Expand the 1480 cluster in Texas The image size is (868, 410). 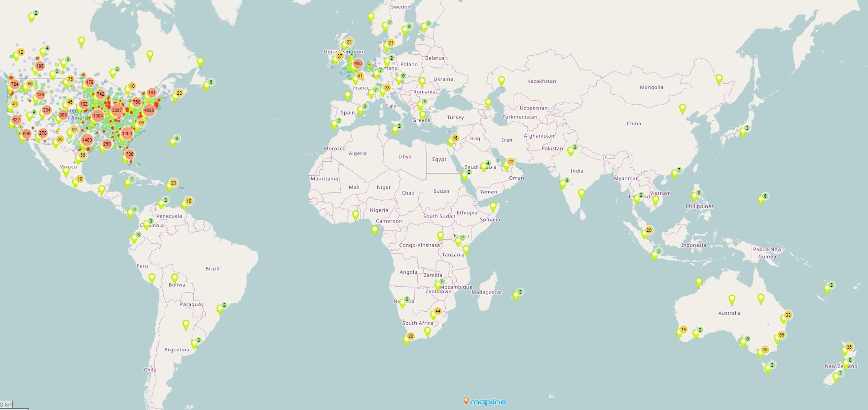tap(87, 140)
